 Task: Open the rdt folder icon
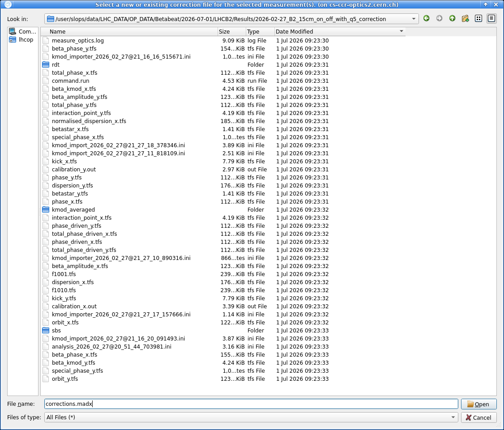pyautogui.click(x=46, y=64)
